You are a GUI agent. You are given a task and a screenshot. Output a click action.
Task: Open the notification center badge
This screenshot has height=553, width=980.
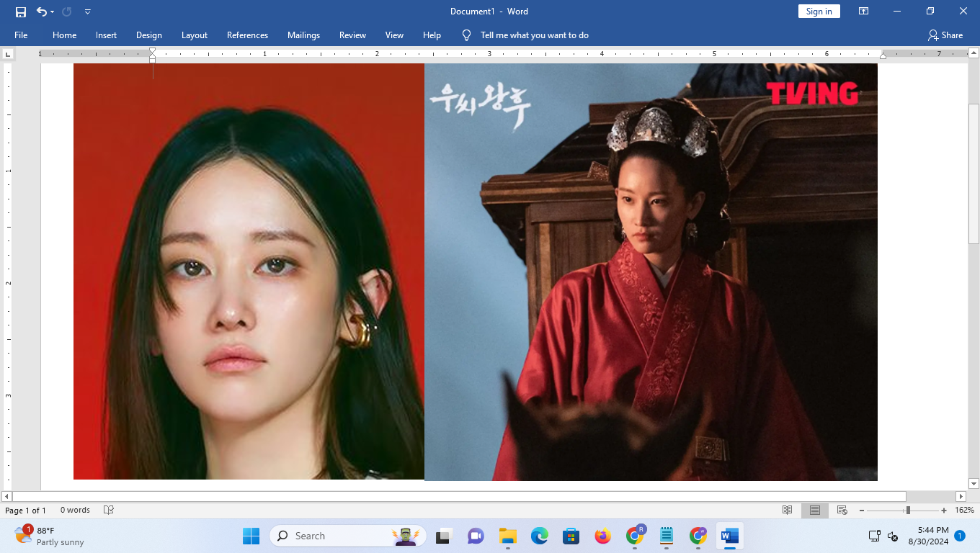[960, 536]
